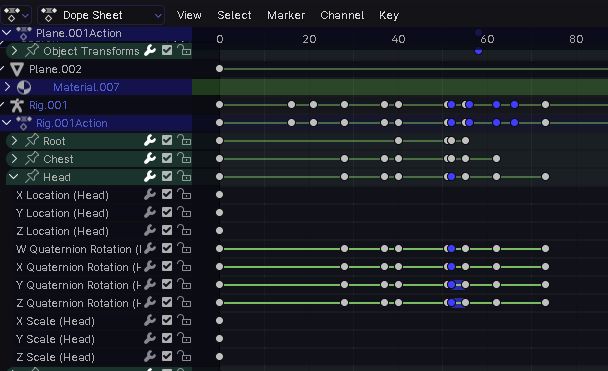The width and height of the screenshot is (608, 371).
Task: Mute the Head group checkbox
Action: click(x=167, y=176)
